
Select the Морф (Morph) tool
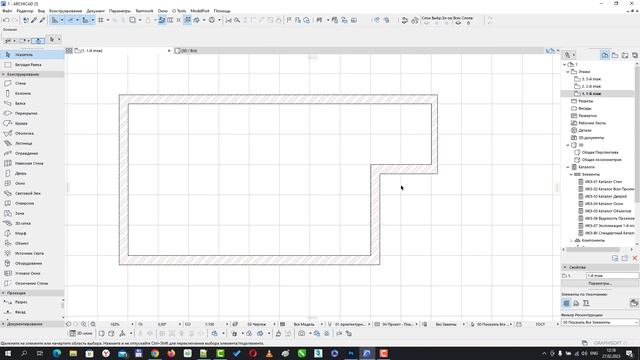point(32,233)
